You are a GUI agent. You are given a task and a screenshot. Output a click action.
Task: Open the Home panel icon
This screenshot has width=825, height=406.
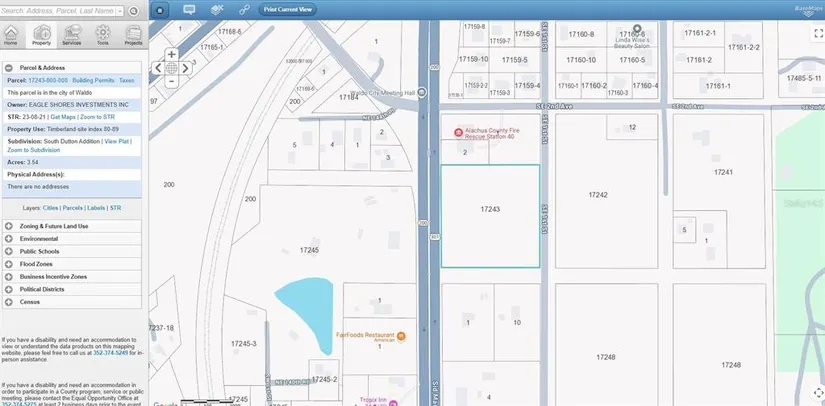[11, 36]
